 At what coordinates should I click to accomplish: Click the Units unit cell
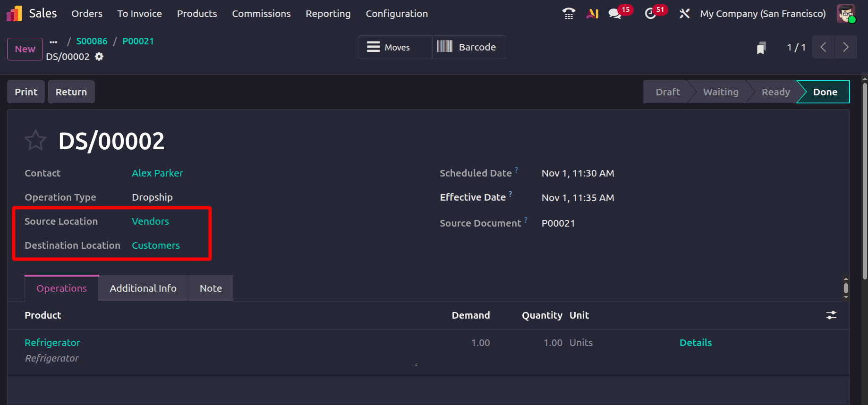tap(581, 343)
